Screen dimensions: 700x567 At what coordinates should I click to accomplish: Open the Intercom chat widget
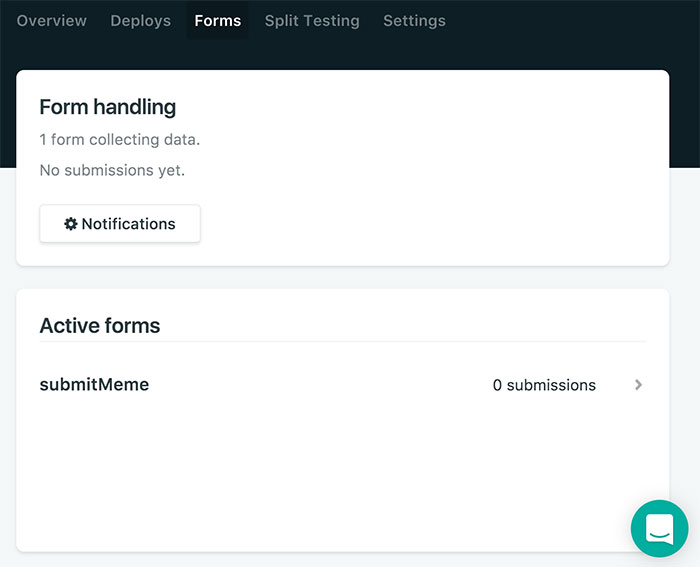pyautogui.click(x=659, y=528)
